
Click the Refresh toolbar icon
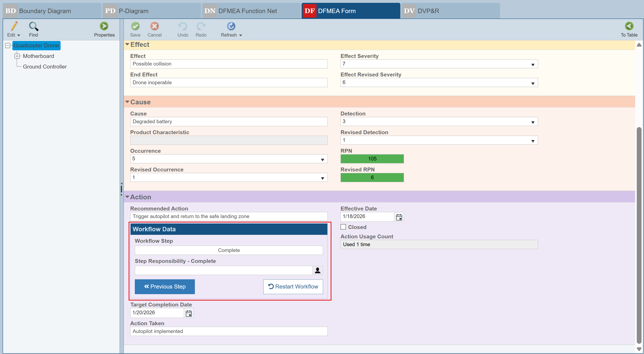[231, 26]
